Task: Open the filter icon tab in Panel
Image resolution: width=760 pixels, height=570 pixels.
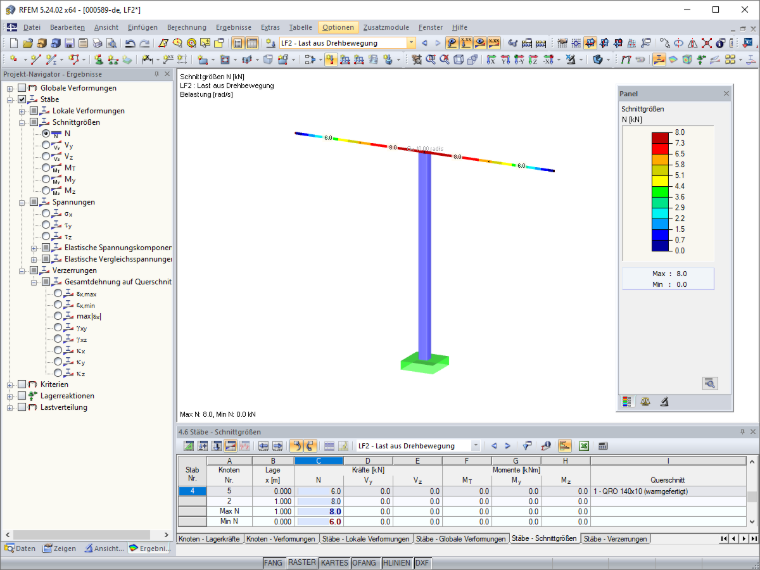Action: (664, 402)
